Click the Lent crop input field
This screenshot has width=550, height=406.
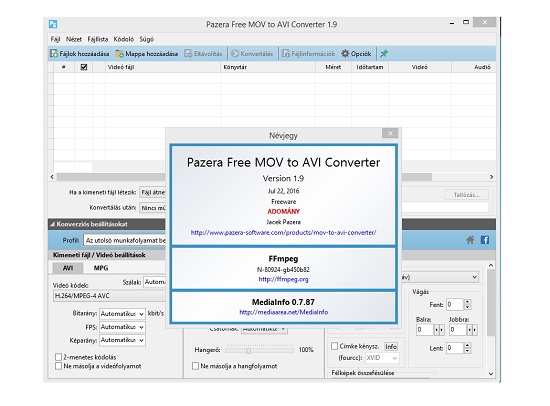click(455, 348)
